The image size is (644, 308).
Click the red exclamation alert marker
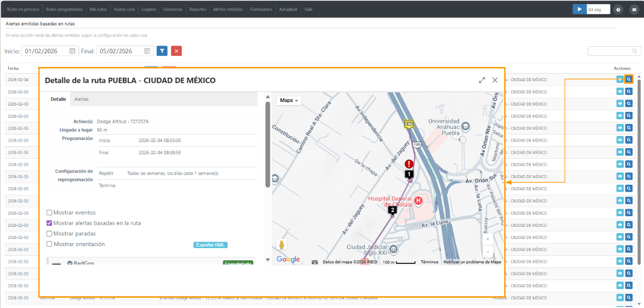pyautogui.click(x=410, y=164)
